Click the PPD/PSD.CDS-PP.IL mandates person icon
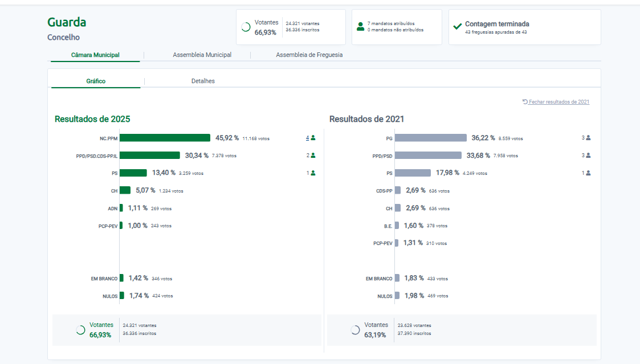The height and width of the screenshot is (364, 640). [313, 156]
